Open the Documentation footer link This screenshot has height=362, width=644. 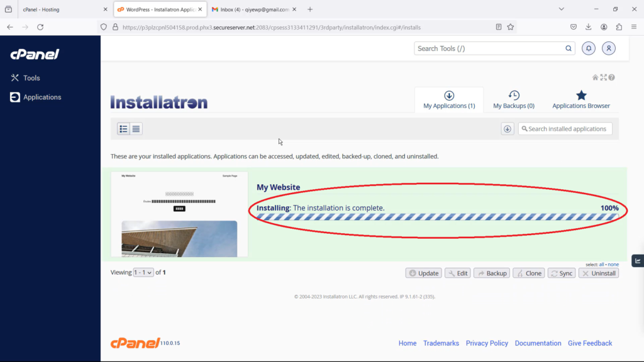538,343
